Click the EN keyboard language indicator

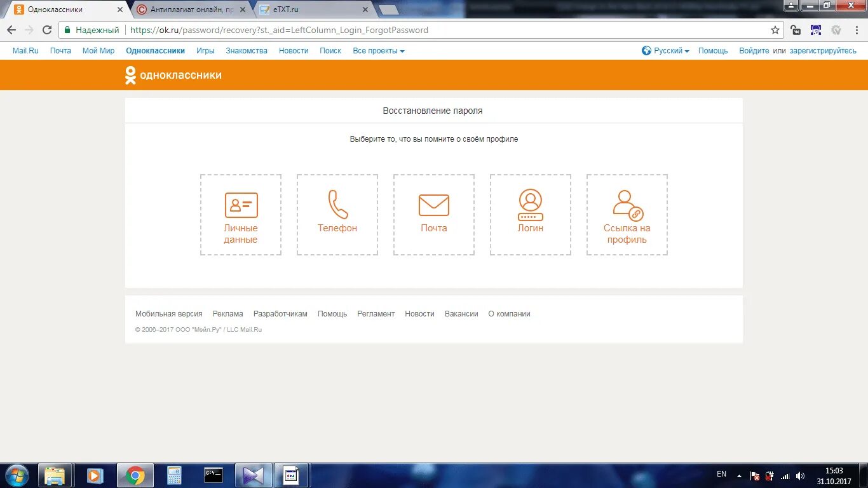721,474
